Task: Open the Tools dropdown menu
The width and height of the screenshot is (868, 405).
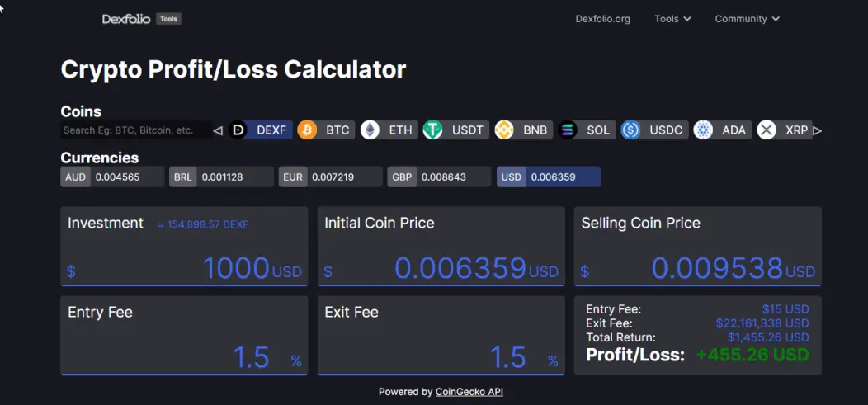Action: [672, 19]
